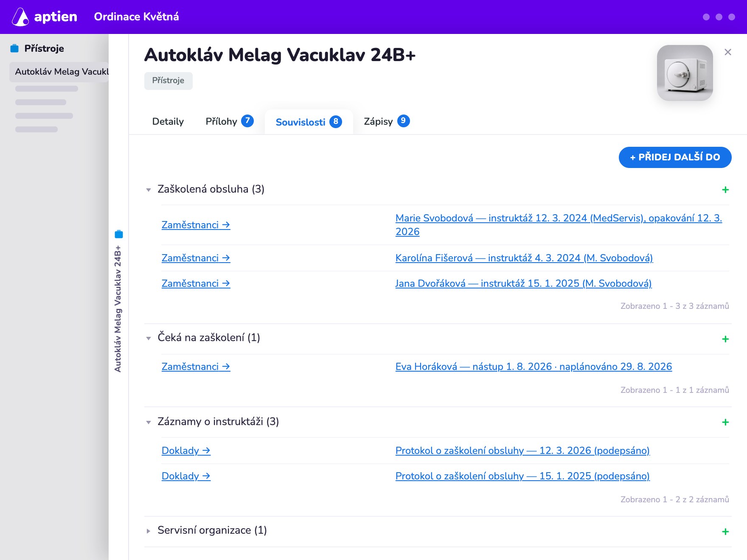
Task: Click Zaměstnanci link in Jana Dvořáková row
Action: point(196,283)
